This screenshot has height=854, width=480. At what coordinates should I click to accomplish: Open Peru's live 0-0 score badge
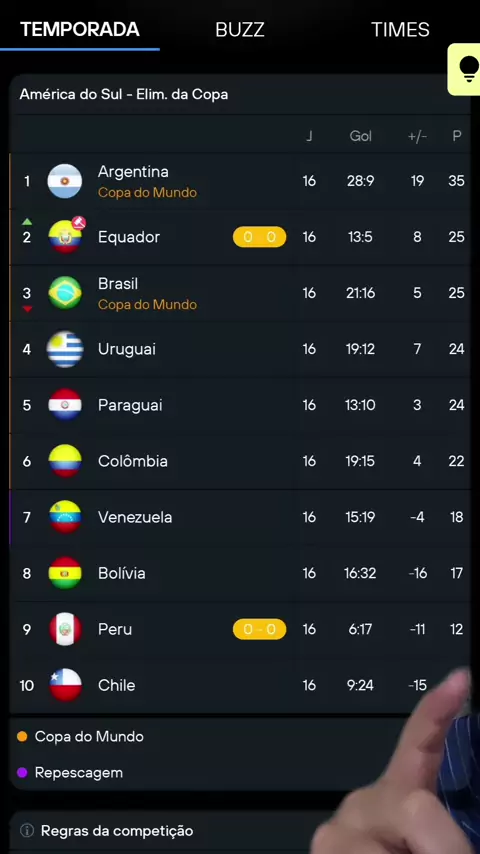[259, 629]
